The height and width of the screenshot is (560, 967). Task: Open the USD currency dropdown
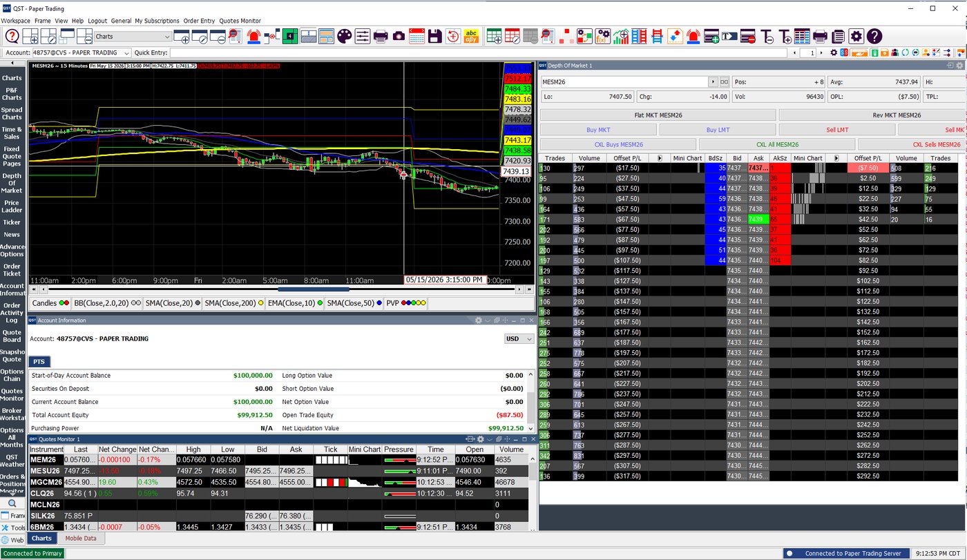[x=520, y=339]
